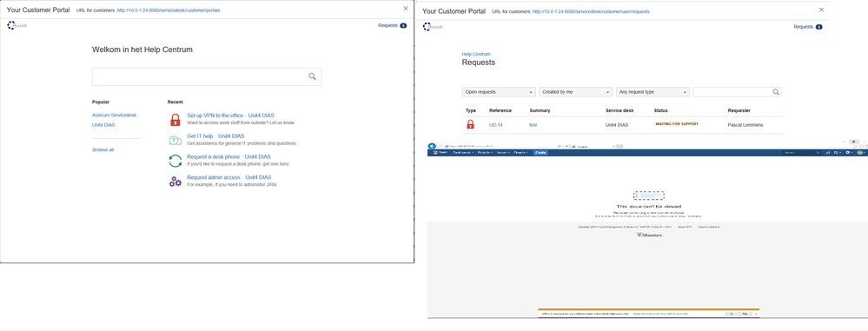Click the Jira logo in the blue header

pyautogui.click(x=440, y=152)
